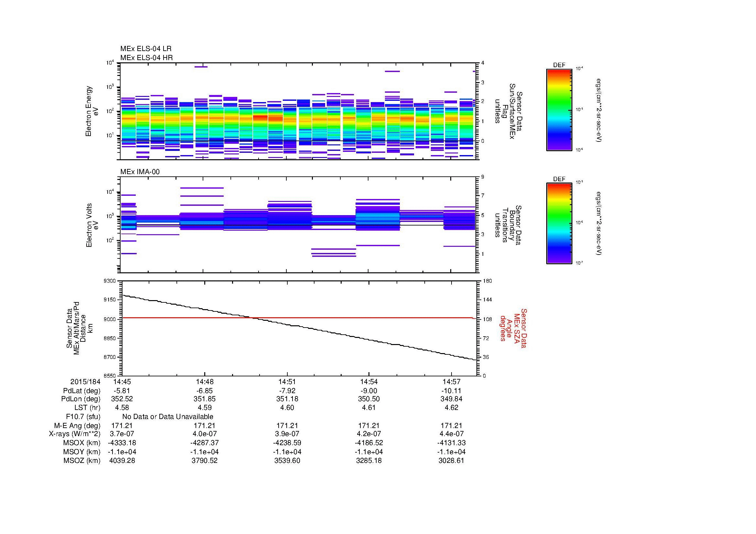Click the '144' SZA axis tick label

(487, 300)
